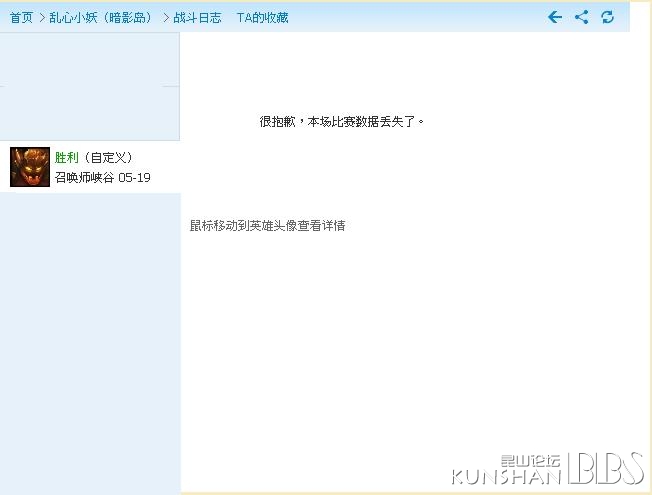Click the chevron before 战斗日志

166,17
